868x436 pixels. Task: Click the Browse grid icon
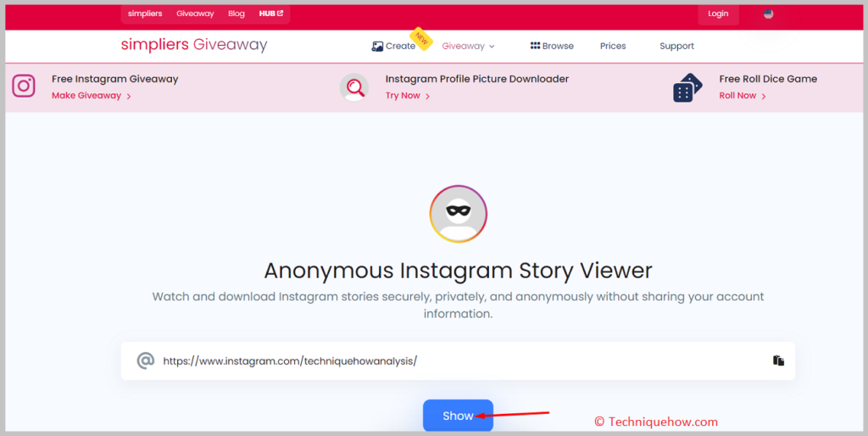click(x=535, y=46)
